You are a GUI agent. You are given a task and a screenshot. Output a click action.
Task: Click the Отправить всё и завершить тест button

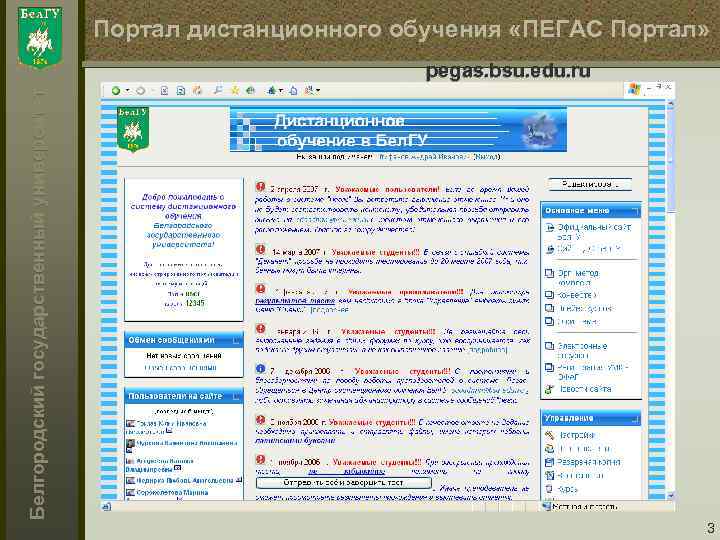coord(343,483)
